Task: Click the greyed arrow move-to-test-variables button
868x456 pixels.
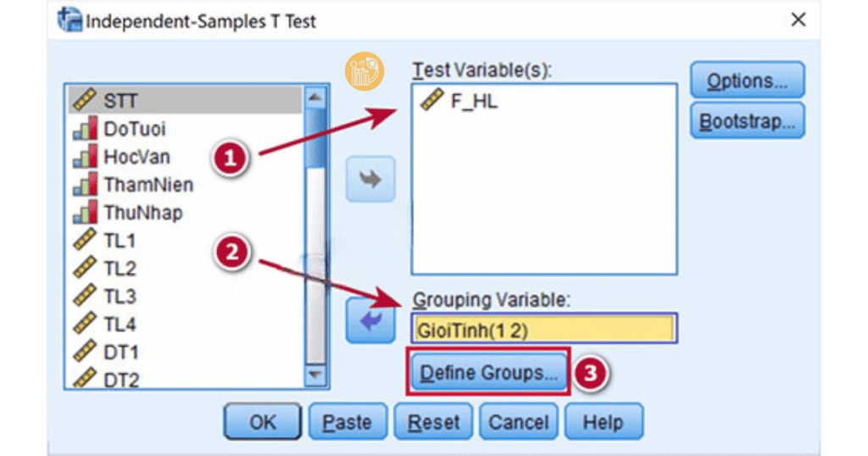Action: [370, 179]
